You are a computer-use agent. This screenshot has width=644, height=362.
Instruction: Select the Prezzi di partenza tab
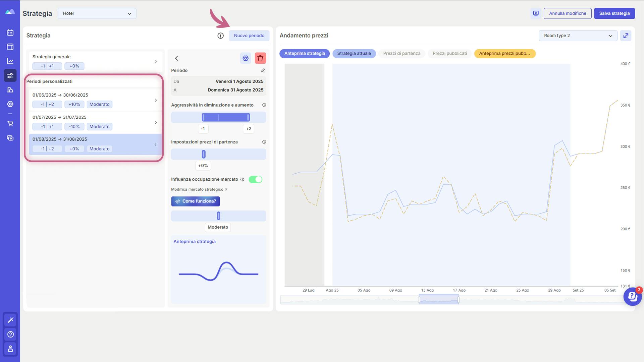tap(401, 54)
